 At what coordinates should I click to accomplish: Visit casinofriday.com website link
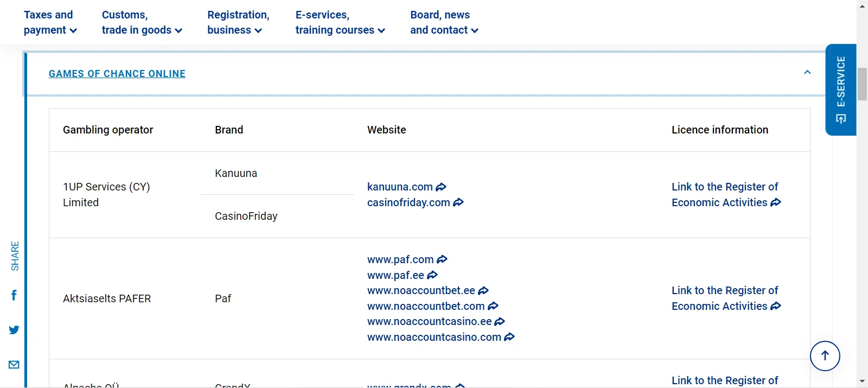pos(415,202)
